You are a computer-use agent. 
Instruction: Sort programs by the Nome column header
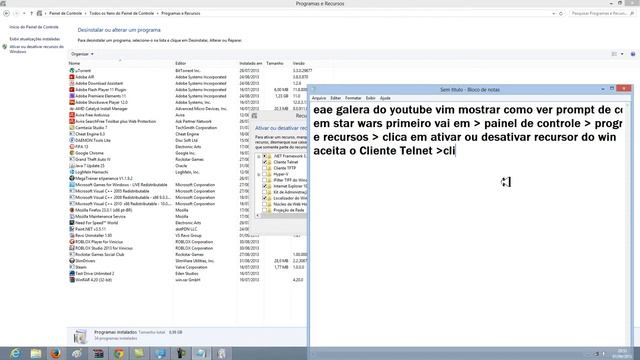click(x=74, y=64)
